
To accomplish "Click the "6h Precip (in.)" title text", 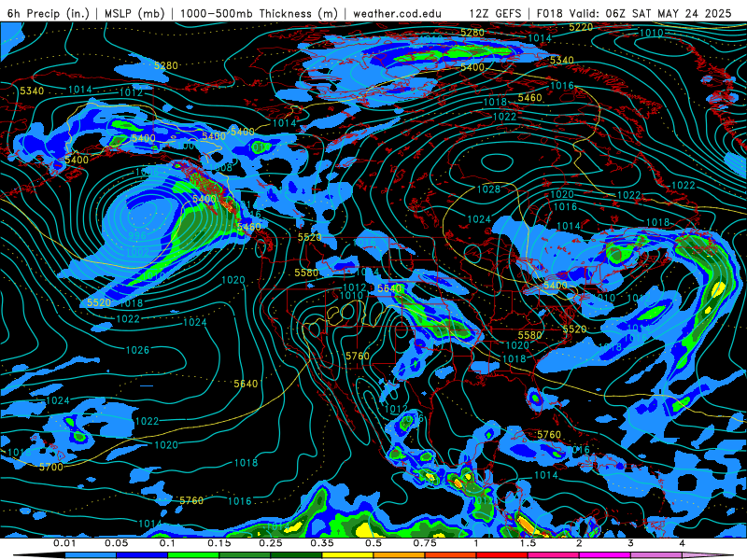I will point(48,13).
